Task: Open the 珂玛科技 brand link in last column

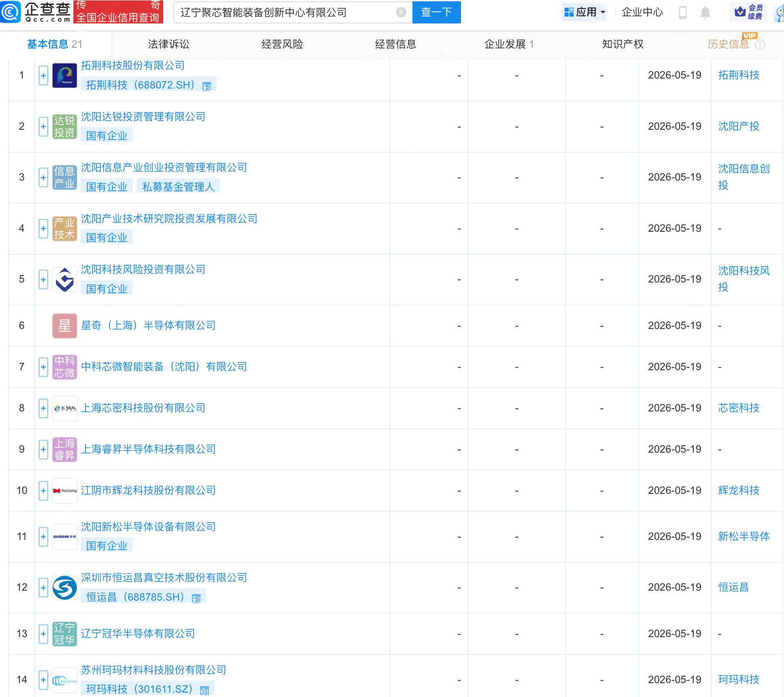Action: (x=739, y=680)
